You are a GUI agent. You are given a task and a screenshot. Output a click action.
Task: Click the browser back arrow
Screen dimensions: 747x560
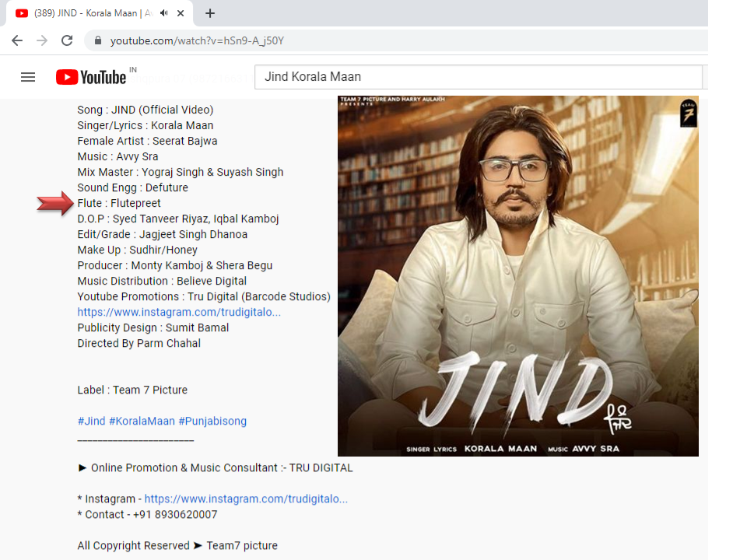[17, 40]
